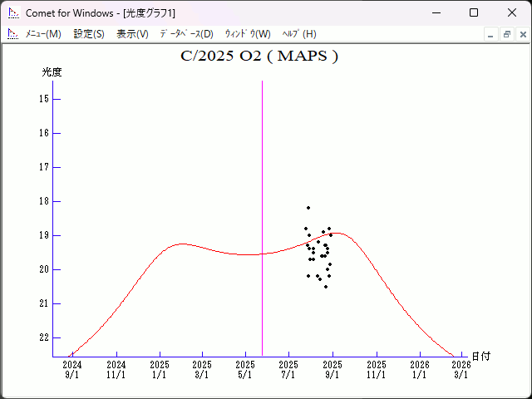The width and height of the screenshot is (532, 399).
Task: Close the Comet for Windows application
Action: pyautogui.click(x=512, y=12)
